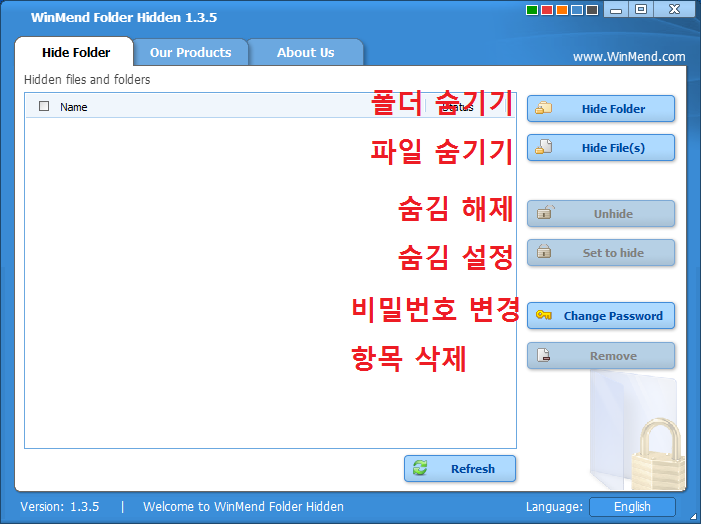The image size is (701, 524).
Task: Click the document-minus icon on Remove
Action: point(543,355)
